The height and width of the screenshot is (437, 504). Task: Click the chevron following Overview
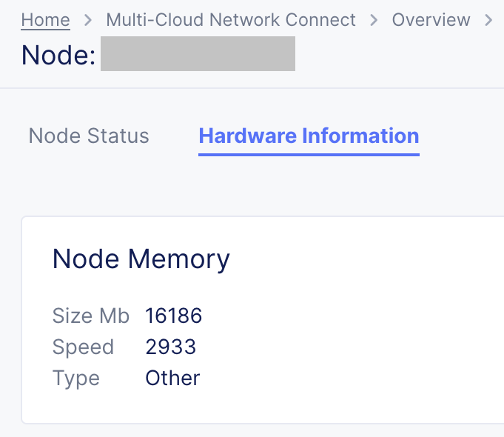coord(488,20)
